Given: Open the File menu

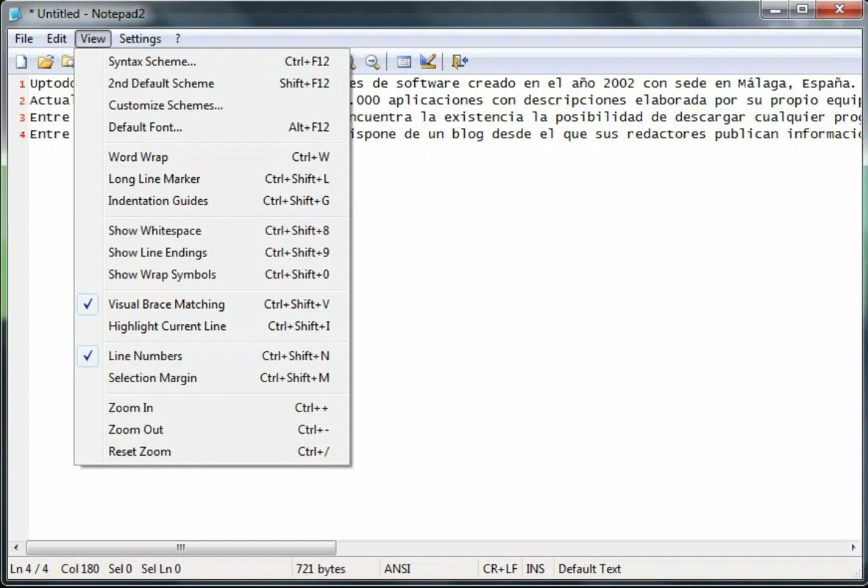Looking at the screenshot, I should 24,39.
